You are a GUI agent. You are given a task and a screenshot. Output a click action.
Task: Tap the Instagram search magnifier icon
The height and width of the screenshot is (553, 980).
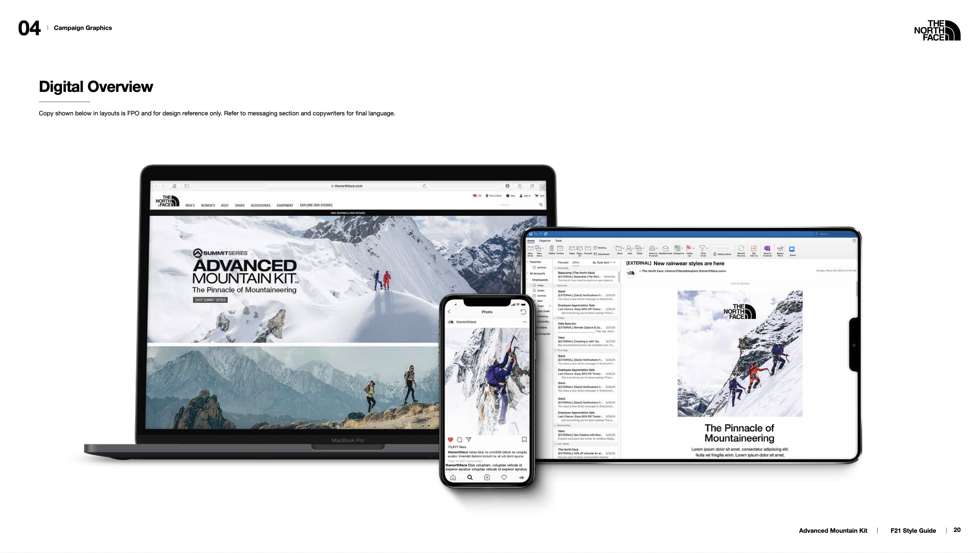coord(470,477)
